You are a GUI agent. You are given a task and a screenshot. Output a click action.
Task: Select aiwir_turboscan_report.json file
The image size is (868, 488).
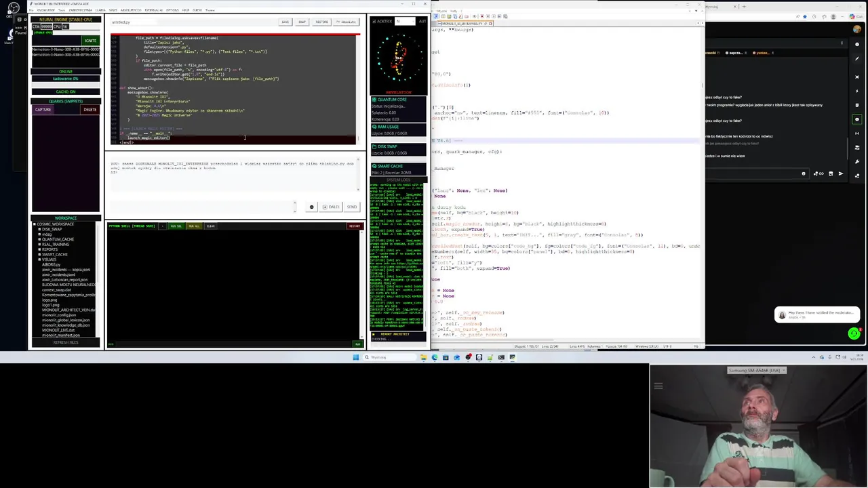tap(65, 280)
